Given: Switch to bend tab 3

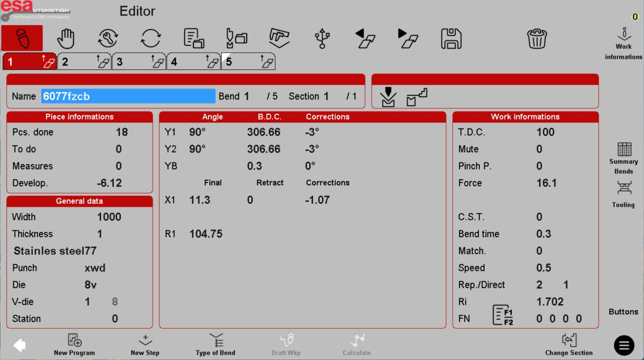Looking at the screenshot, I should coord(139,62).
